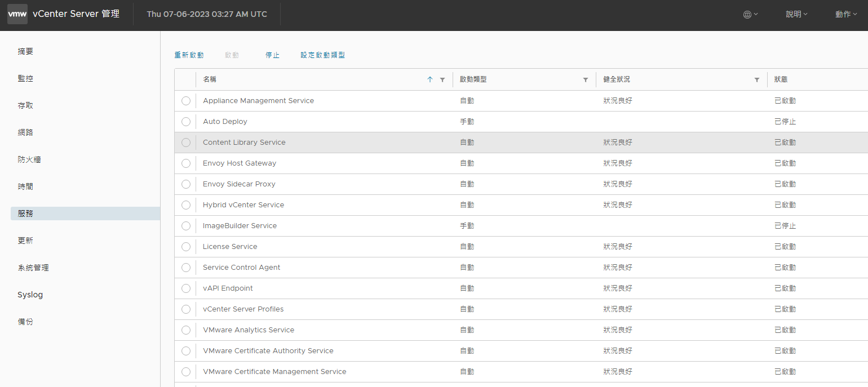Select the ImageBuilder Service radio button
This screenshot has width=868, height=387.
click(x=186, y=226)
